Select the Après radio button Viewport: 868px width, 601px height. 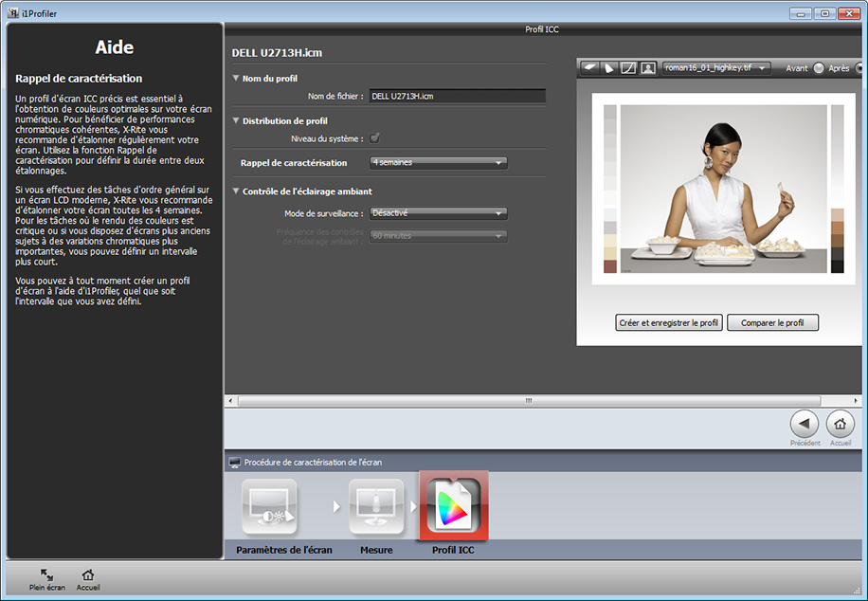[x=860, y=68]
